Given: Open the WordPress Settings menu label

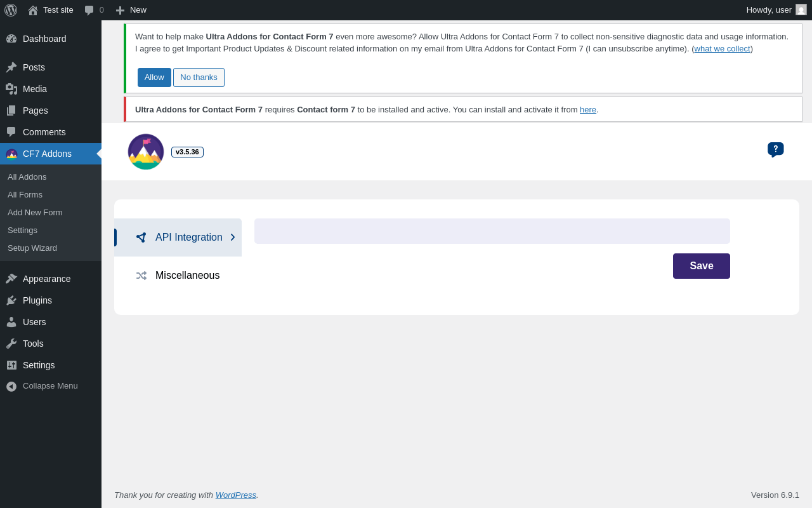Looking at the screenshot, I should pos(39,365).
